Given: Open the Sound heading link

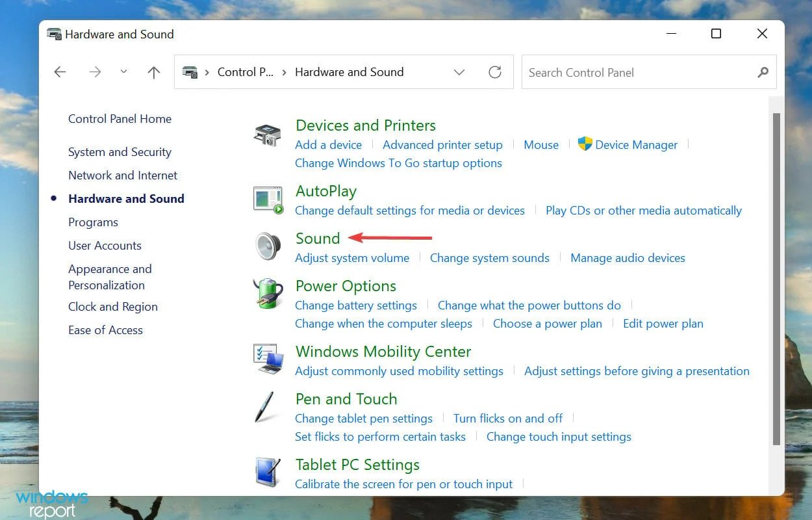Looking at the screenshot, I should tap(318, 238).
